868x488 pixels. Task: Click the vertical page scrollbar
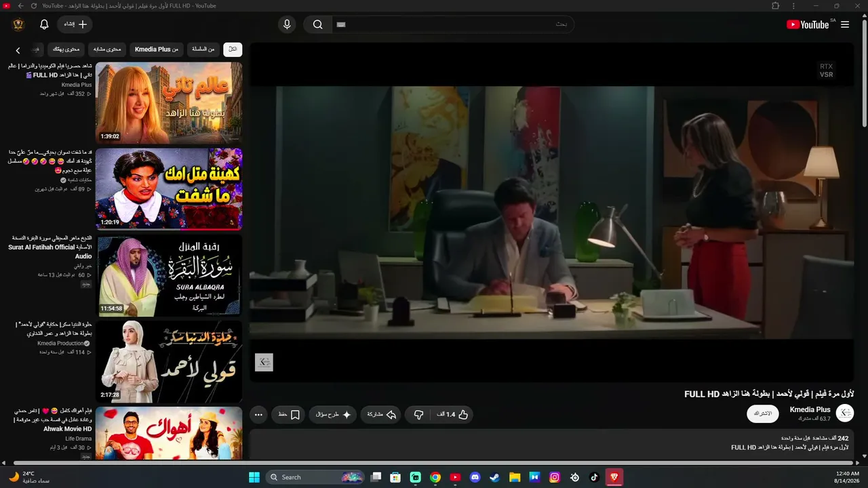click(x=864, y=75)
